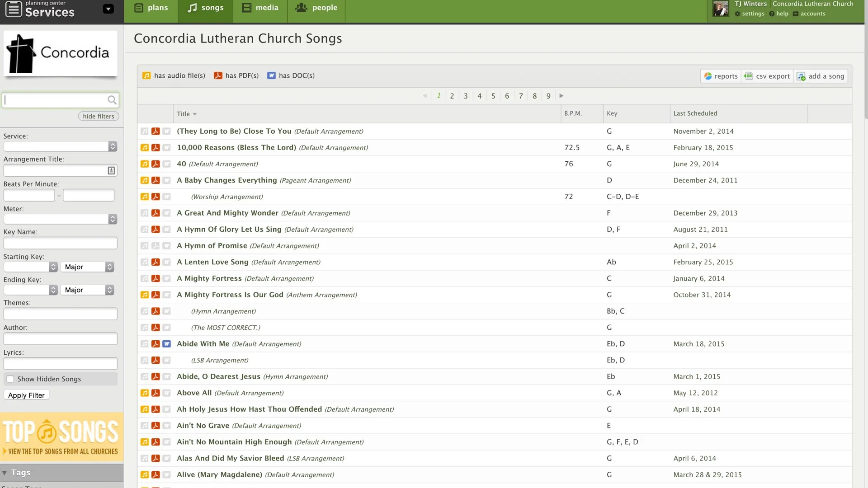Click the PDF icon for A Great And Mighty Wonder
The image size is (868, 488).
click(156, 213)
